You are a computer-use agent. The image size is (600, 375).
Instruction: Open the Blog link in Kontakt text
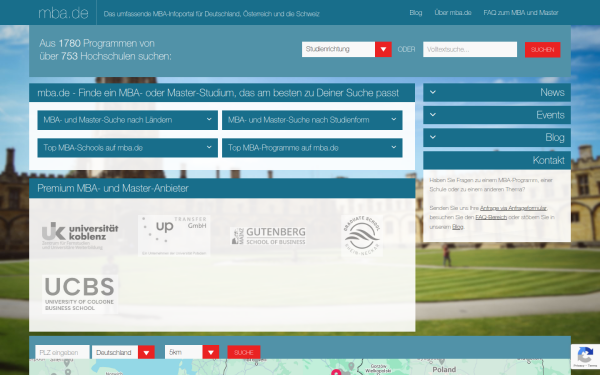pyautogui.click(x=457, y=227)
